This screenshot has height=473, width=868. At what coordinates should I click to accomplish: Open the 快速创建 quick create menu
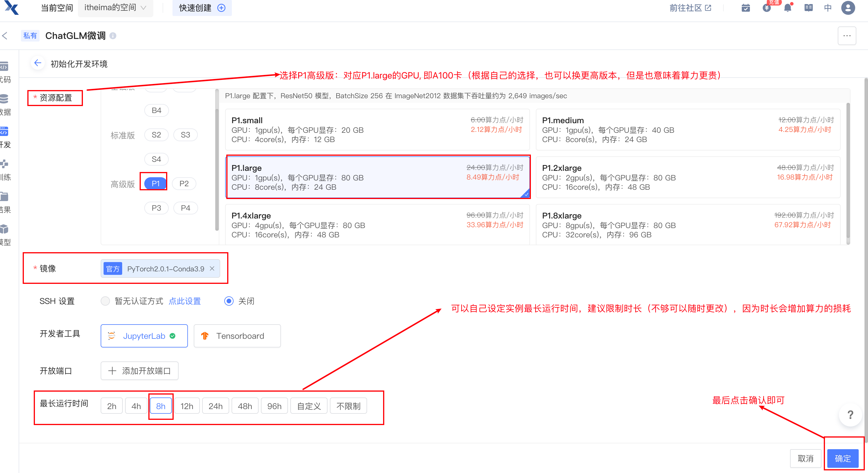pos(202,8)
